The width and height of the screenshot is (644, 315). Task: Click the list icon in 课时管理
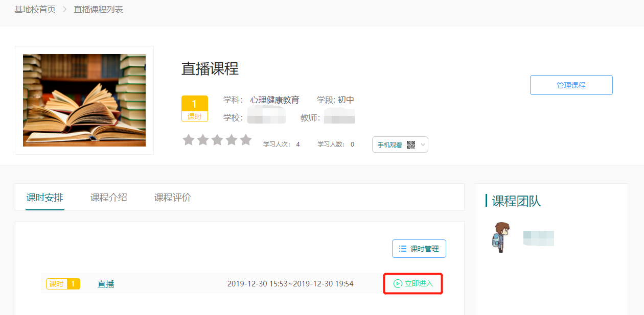pos(403,249)
